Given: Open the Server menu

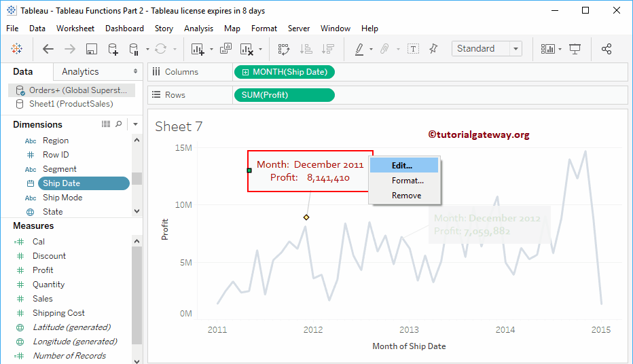Looking at the screenshot, I should [299, 29].
